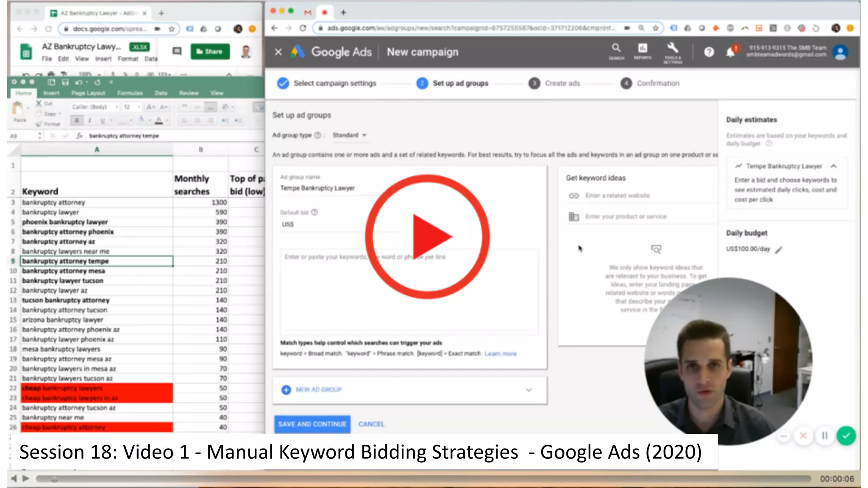
Task: Click the New Ad Group plus icon
Action: click(x=286, y=390)
